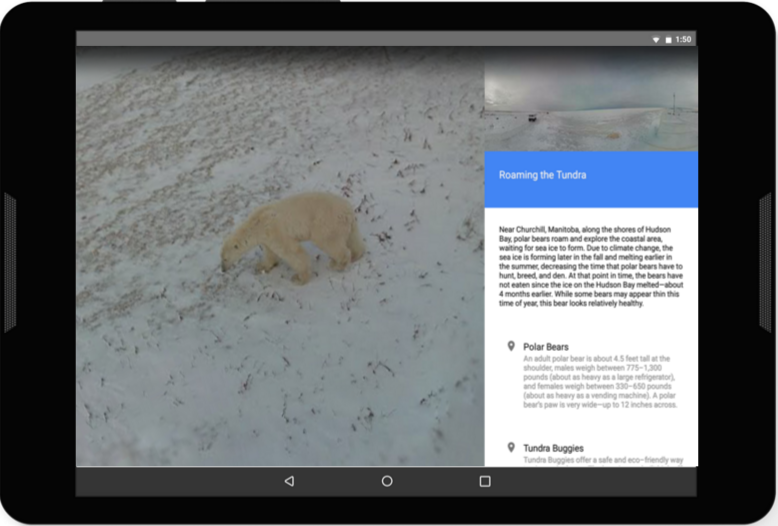This screenshot has height=526, width=778.
Task: Tap the battery status icon
Action: pyautogui.click(x=668, y=39)
